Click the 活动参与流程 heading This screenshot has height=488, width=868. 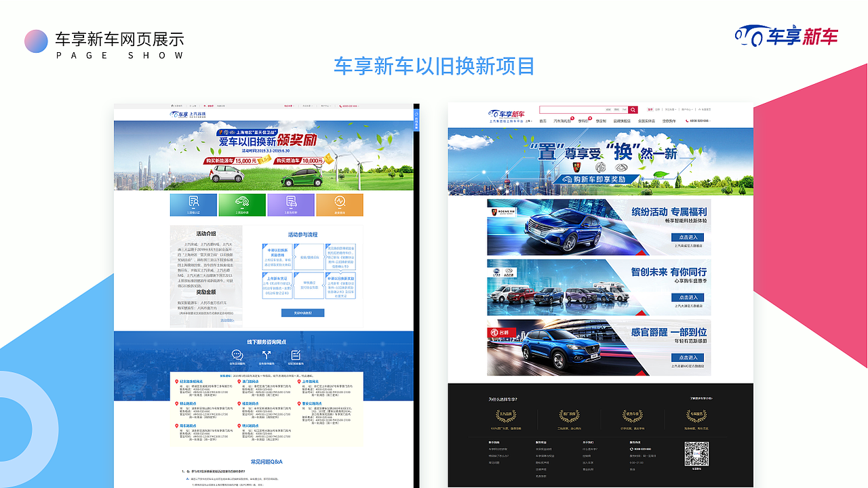tap(302, 235)
